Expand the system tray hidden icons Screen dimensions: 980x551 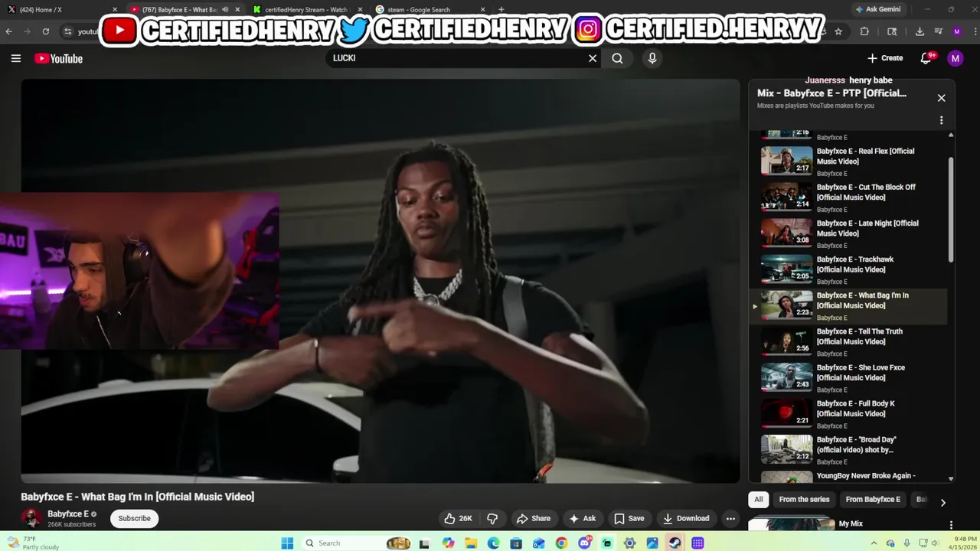coord(874,543)
